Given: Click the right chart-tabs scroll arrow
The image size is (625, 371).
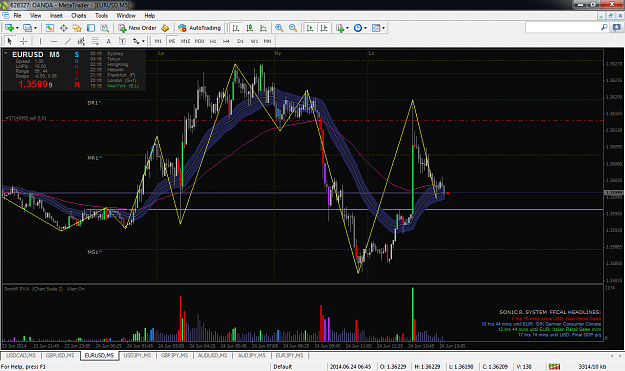Looking at the screenshot, I should [x=620, y=355].
